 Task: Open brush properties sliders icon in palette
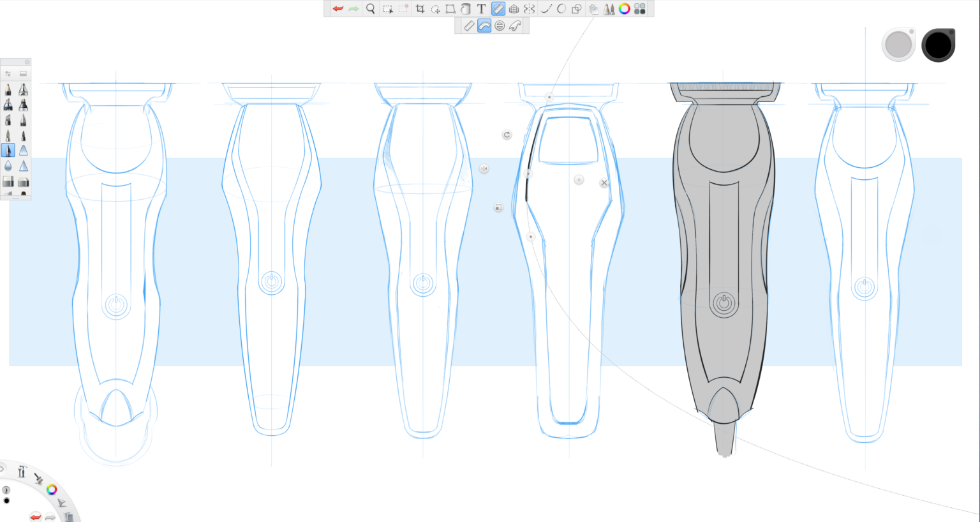tap(8, 73)
